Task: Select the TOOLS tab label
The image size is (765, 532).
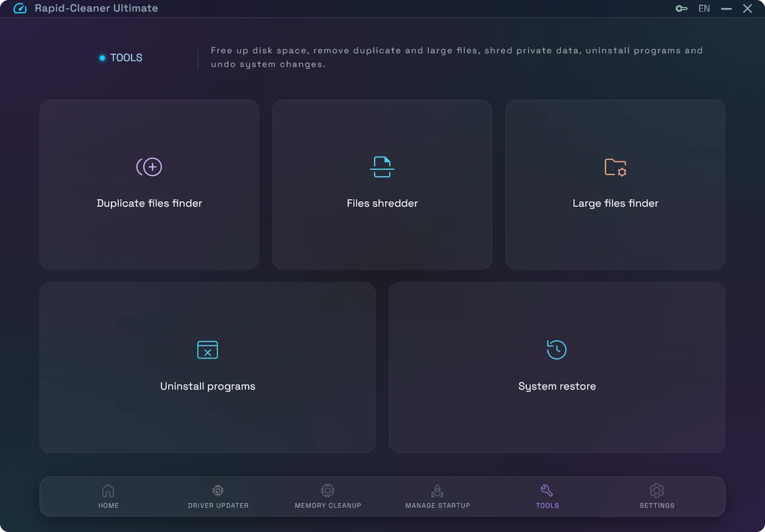Action: [547, 506]
